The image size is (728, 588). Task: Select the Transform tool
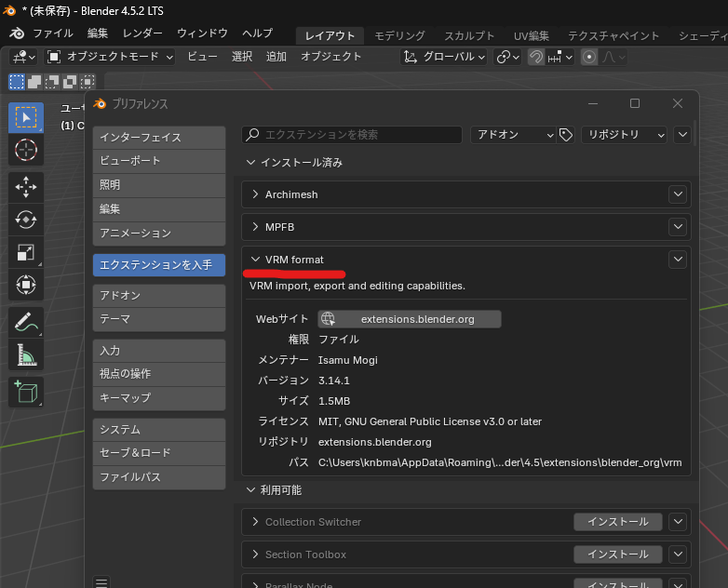(26, 285)
